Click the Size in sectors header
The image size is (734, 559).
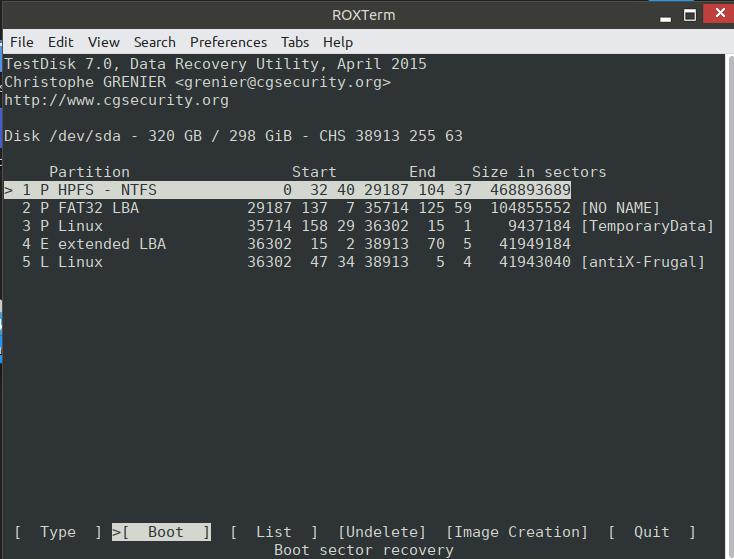point(539,172)
